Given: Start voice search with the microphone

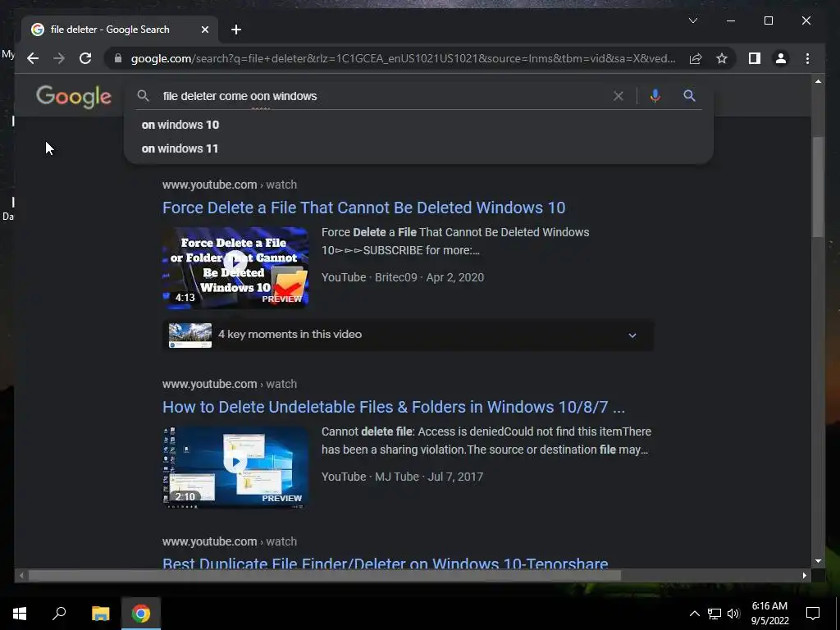Looking at the screenshot, I should click(655, 96).
